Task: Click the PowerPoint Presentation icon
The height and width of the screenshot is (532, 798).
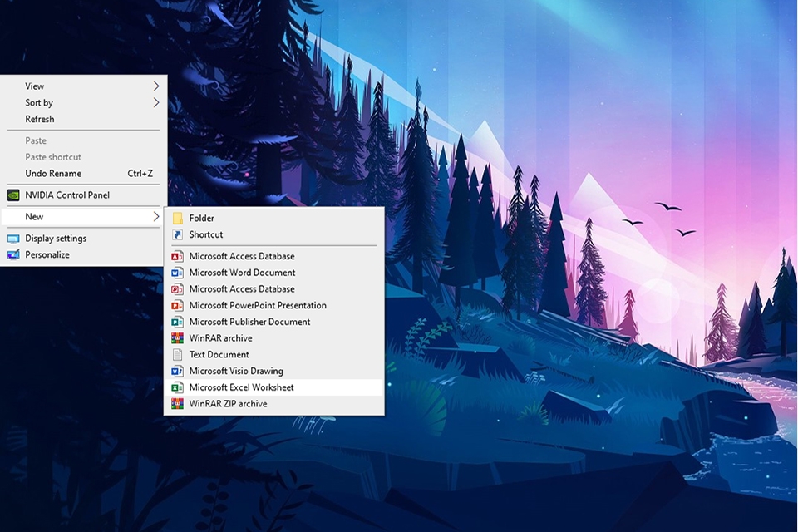Action: [177, 306]
